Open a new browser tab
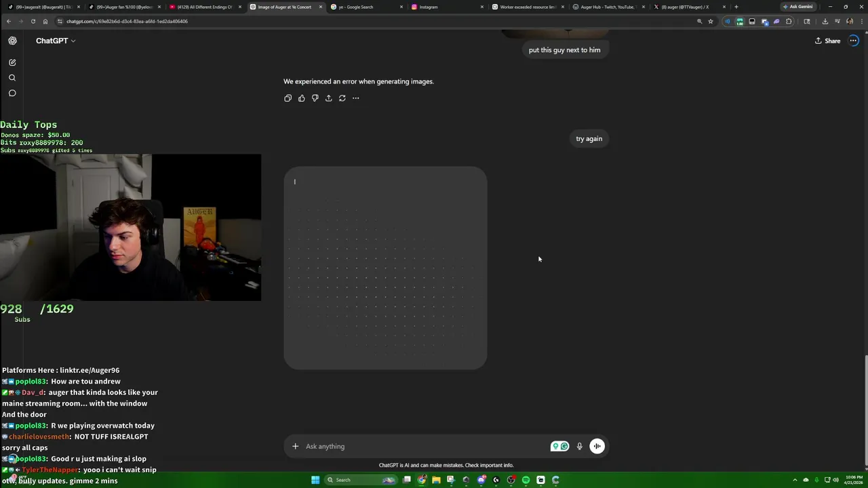This screenshot has width=868, height=488. click(x=736, y=7)
